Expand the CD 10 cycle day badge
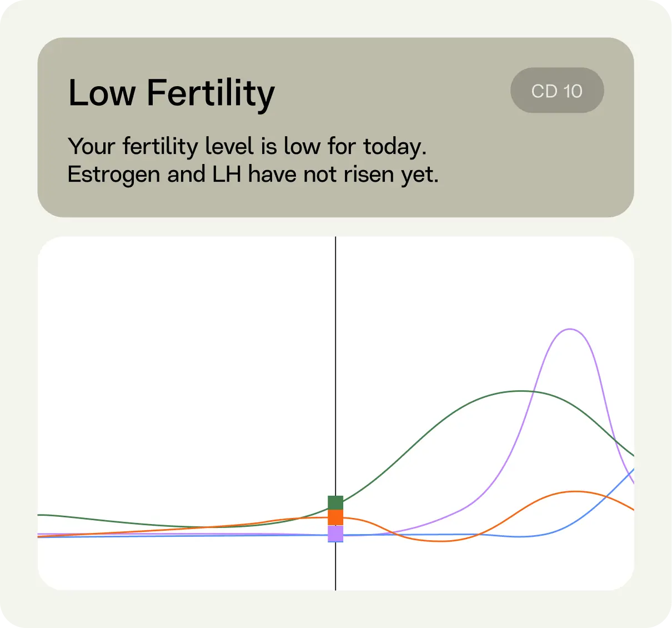 (x=557, y=91)
